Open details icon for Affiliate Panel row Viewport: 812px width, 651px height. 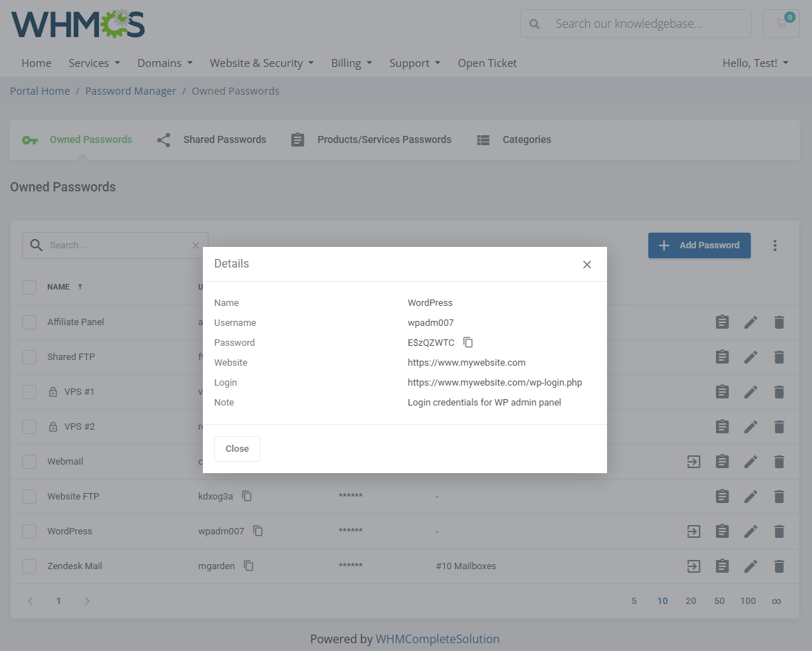(x=722, y=322)
